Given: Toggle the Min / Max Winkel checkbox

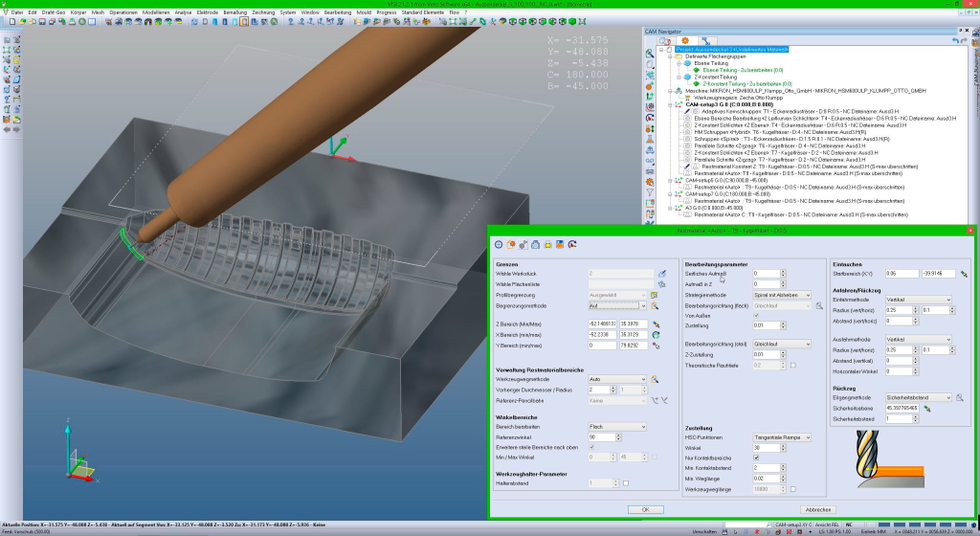Looking at the screenshot, I should 655,458.
